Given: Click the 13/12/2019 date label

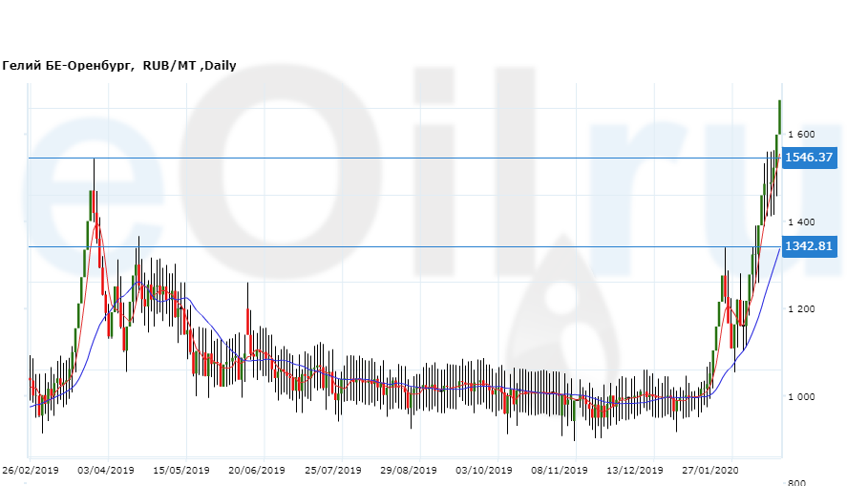Looking at the screenshot, I should click(x=635, y=470).
